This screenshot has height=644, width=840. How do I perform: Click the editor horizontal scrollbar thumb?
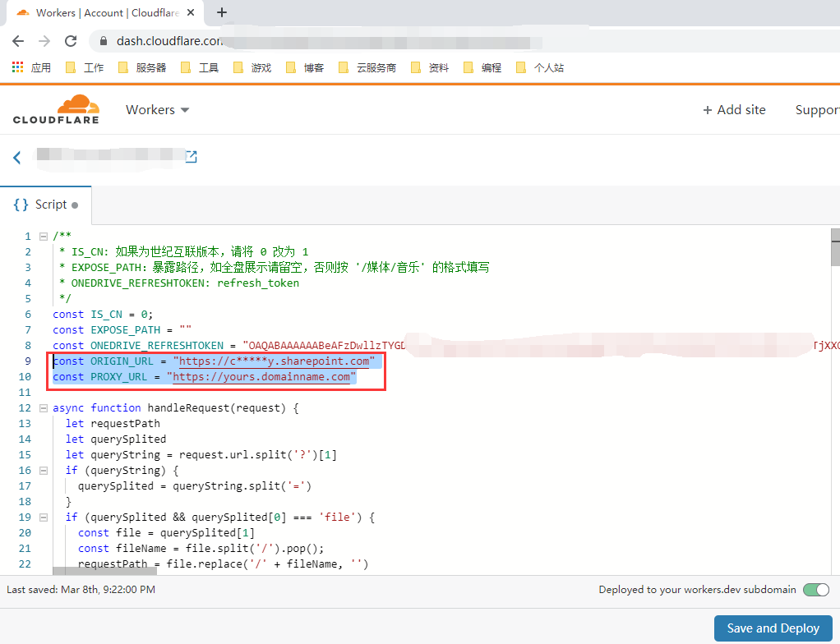click(105, 571)
